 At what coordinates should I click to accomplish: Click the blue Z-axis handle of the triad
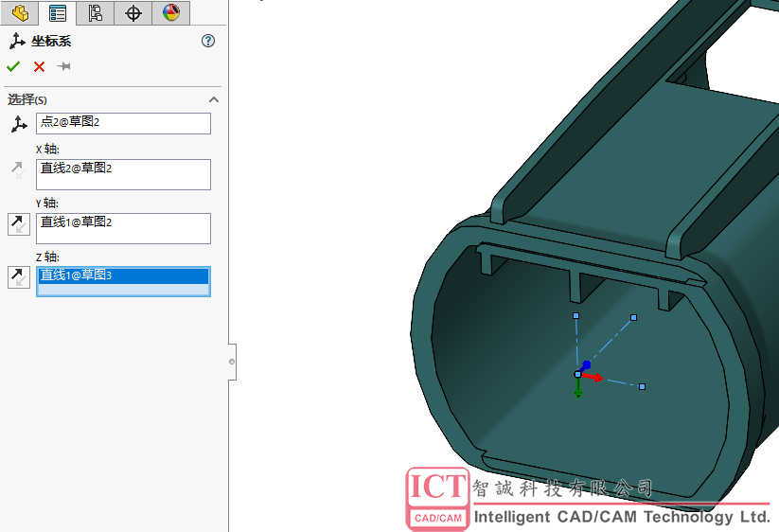tap(585, 366)
